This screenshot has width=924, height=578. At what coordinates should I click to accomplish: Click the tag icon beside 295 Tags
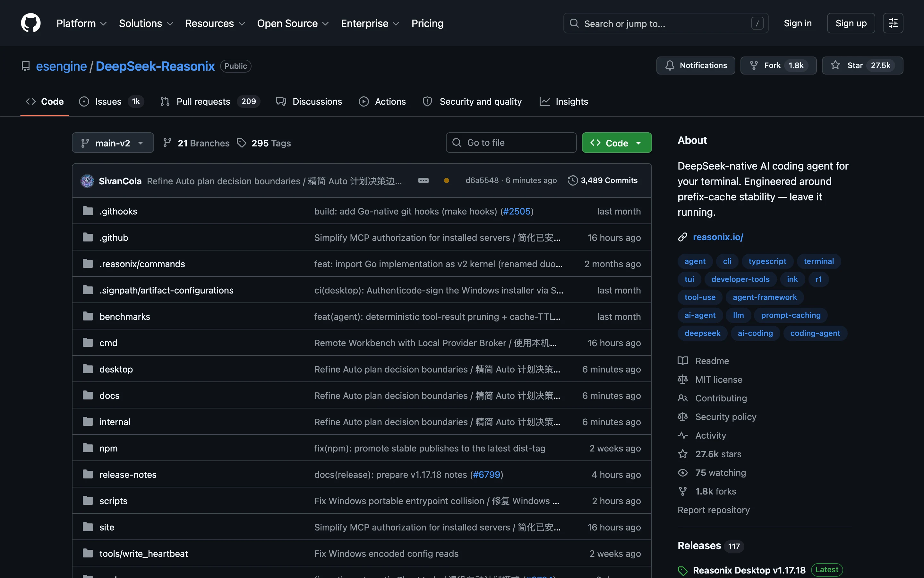(x=241, y=143)
